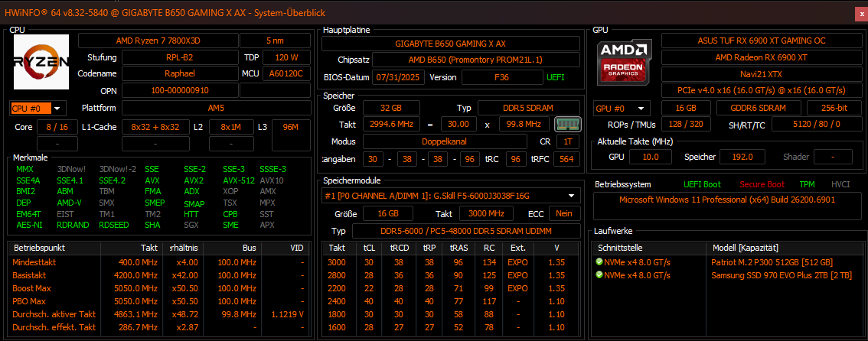The width and height of the screenshot is (868, 341).
Task: Click the HVCI status label
Action: pyautogui.click(x=840, y=184)
